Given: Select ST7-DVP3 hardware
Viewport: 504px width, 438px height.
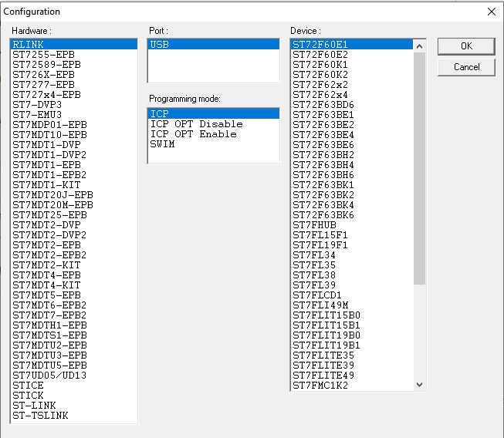Looking at the screenshot, I should (x=74, y=105).
